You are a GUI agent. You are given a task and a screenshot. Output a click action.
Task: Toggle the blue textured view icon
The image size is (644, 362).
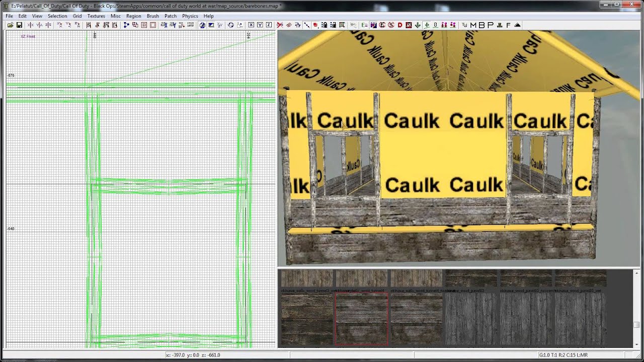coord(211,25)
